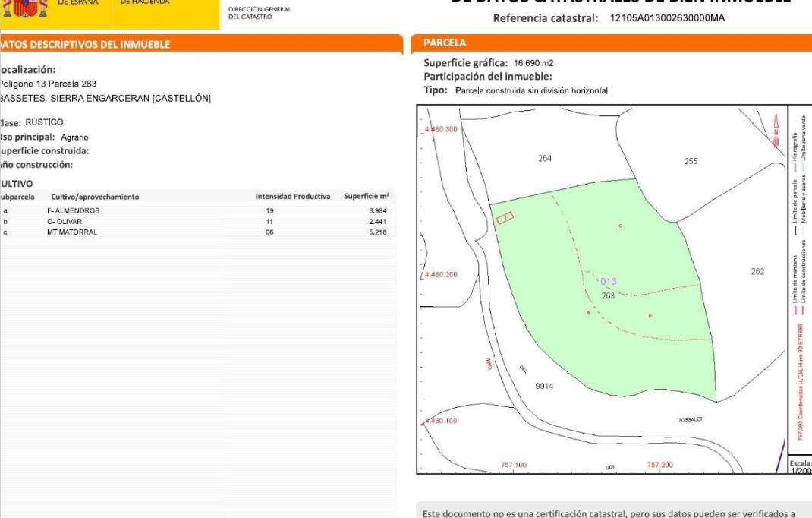Click the Spanish coat of arms emblem
Image resolution: width=812 pixels, height=518 pixels.
coord(25,8)
